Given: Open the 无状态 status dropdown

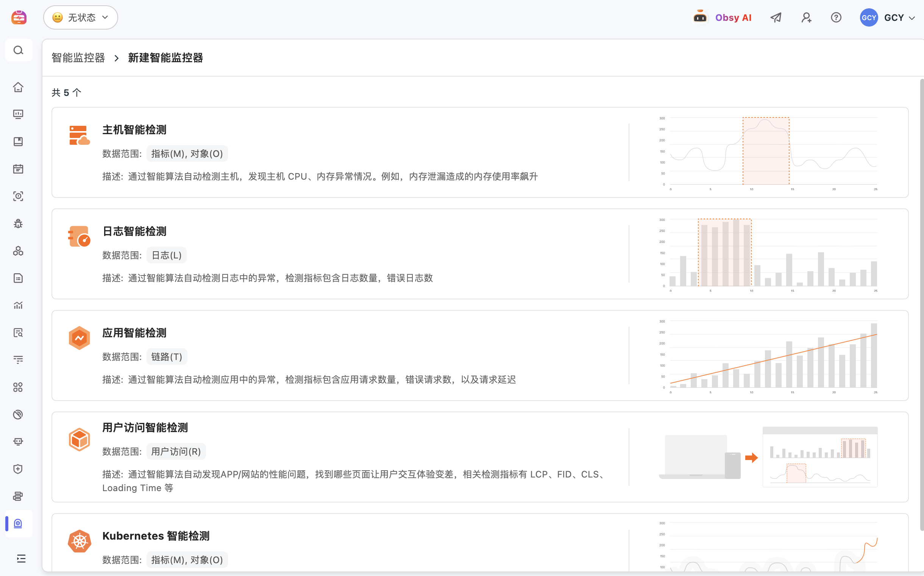Looking at the screenshot, I should click(80, 17).
